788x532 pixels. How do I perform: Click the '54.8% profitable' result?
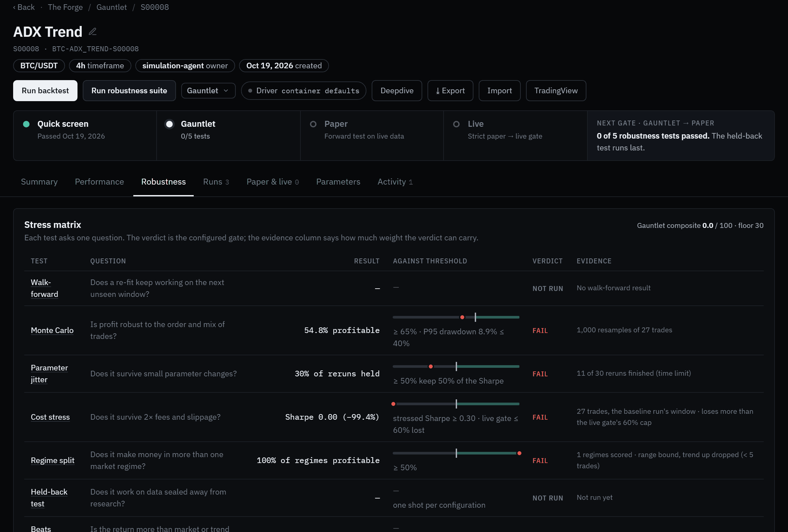coord(342,330)
